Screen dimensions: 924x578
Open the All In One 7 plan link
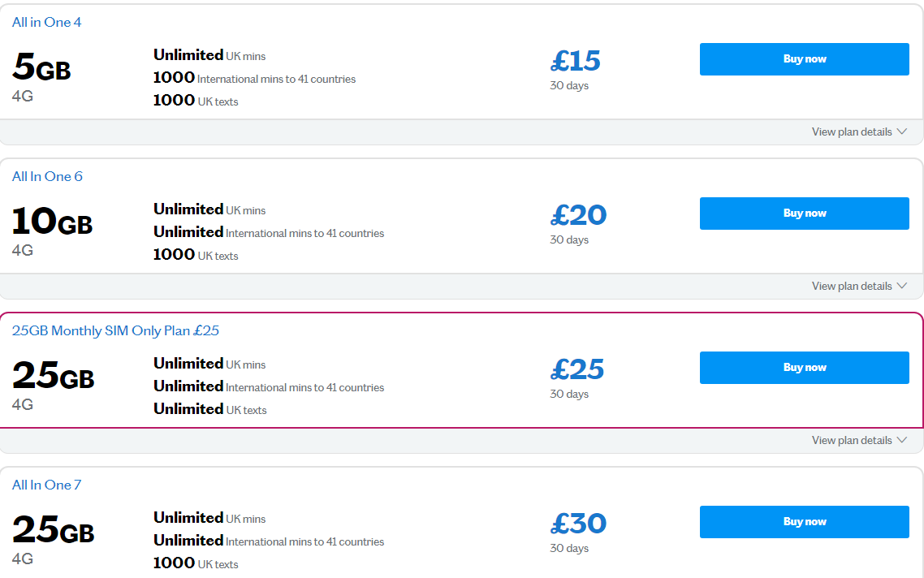[x=47, y=485]
